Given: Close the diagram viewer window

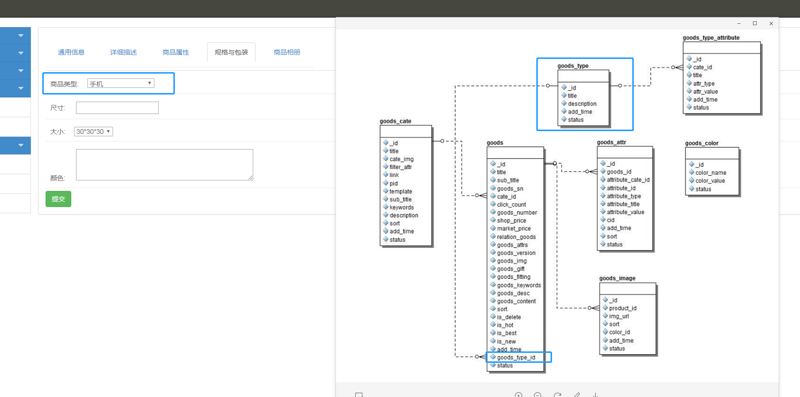Looking at the screenshot, I should (x=771, y=23).
